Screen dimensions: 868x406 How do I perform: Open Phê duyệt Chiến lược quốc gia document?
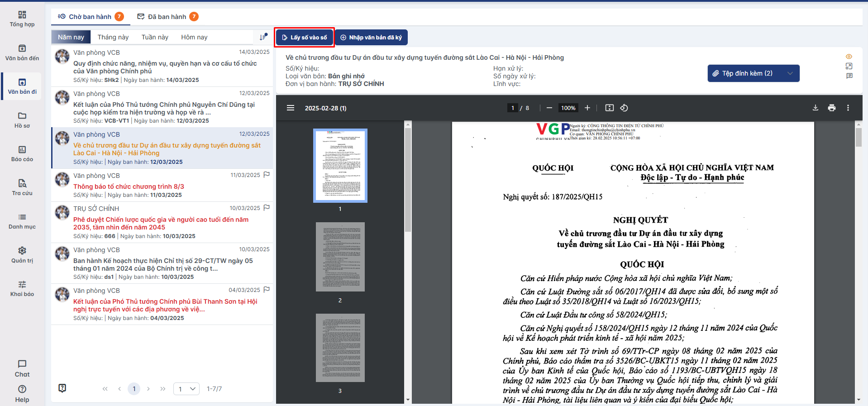[x=162, y=222]
